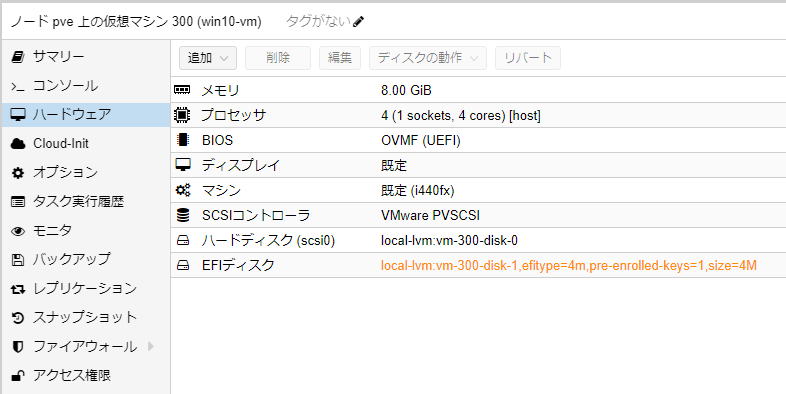Click the 4 (1 sockets, 4 cores) [host] value
The width and height of the screenshot is (786, 394).
(x=461, y=116)
